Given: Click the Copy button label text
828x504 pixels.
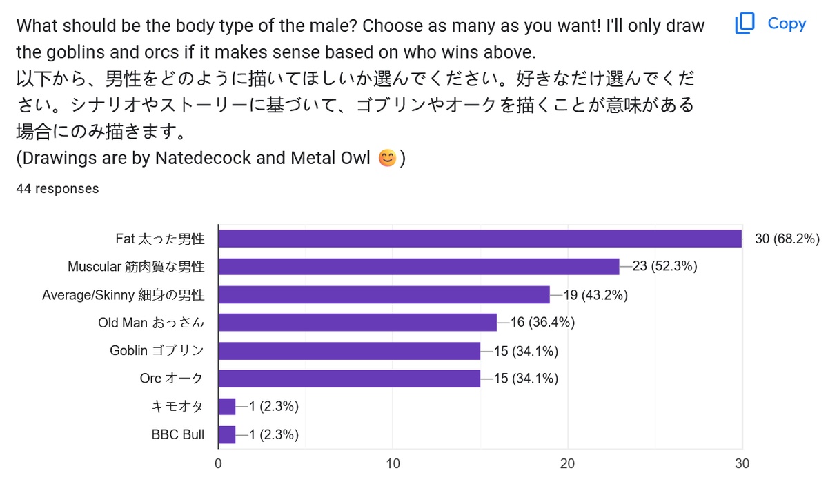Looking at the screenshot, I should pos(787,23).
